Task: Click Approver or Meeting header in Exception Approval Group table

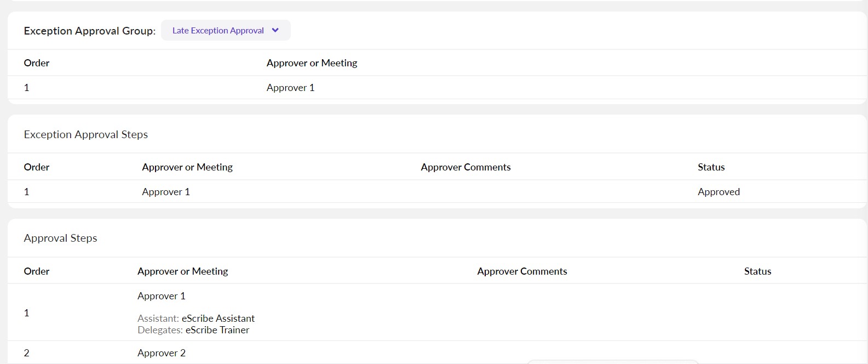Action: [x=312, y=63]
